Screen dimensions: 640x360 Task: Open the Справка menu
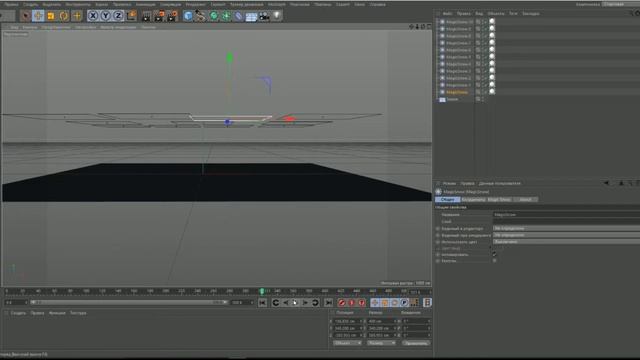[x=378, y=4]
